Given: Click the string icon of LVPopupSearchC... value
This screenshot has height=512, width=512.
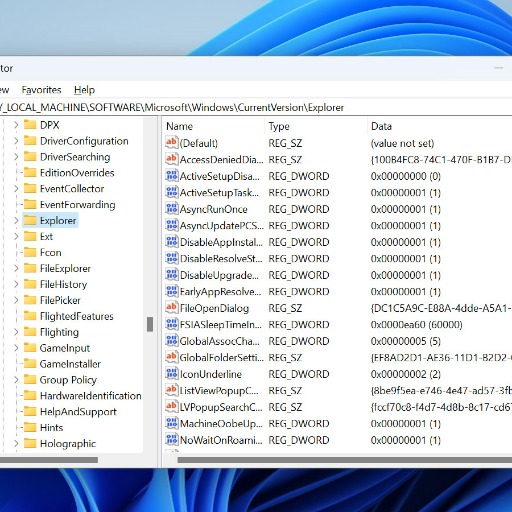Looking at the screenshot, I should 171,407.
